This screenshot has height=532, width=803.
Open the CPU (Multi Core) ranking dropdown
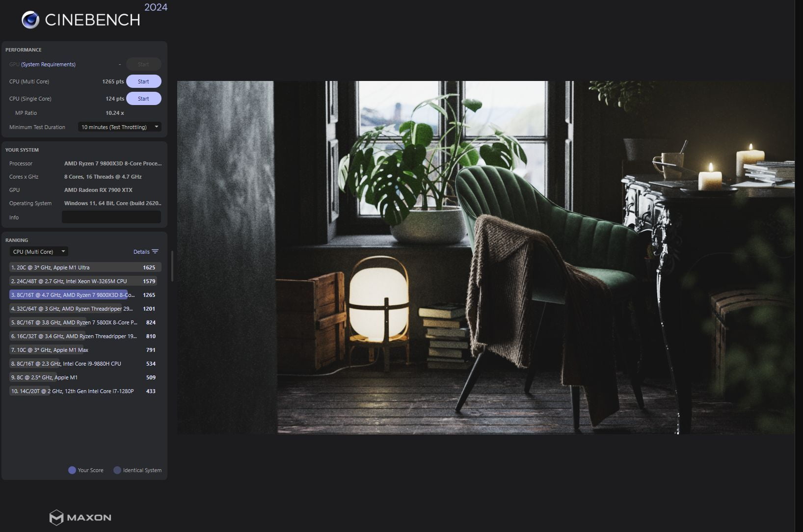point(39,252)
